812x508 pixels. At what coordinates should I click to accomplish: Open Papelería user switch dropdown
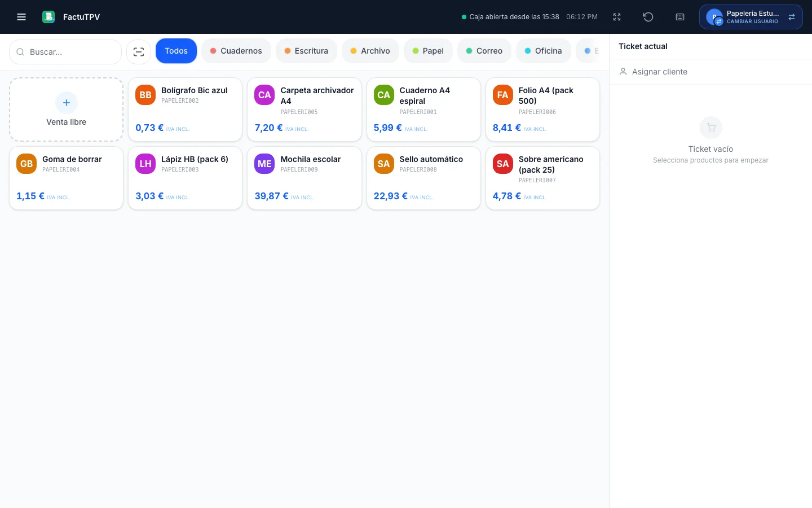(751, 17)
